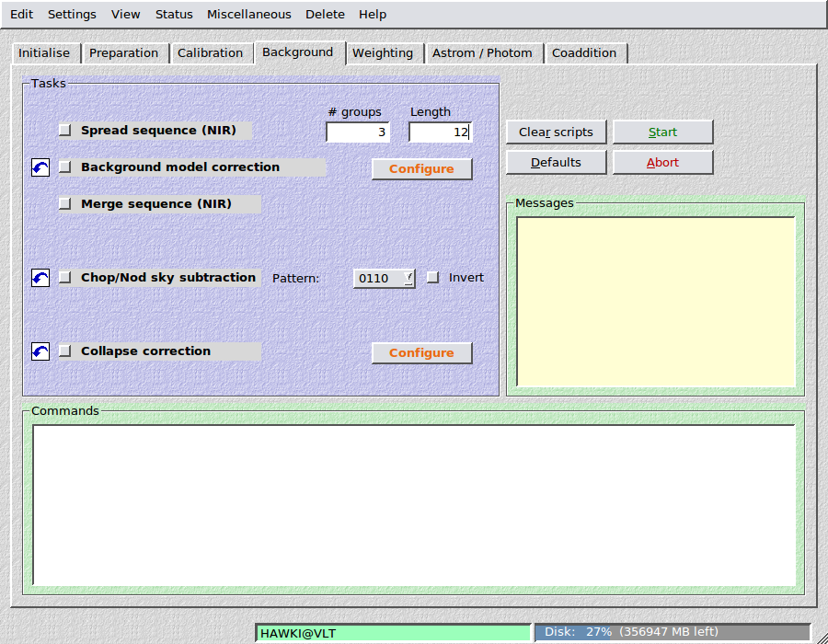Open the Miscellaneous menu
Viewport: 828px width, 644px height.
click(x=248, y=15)
